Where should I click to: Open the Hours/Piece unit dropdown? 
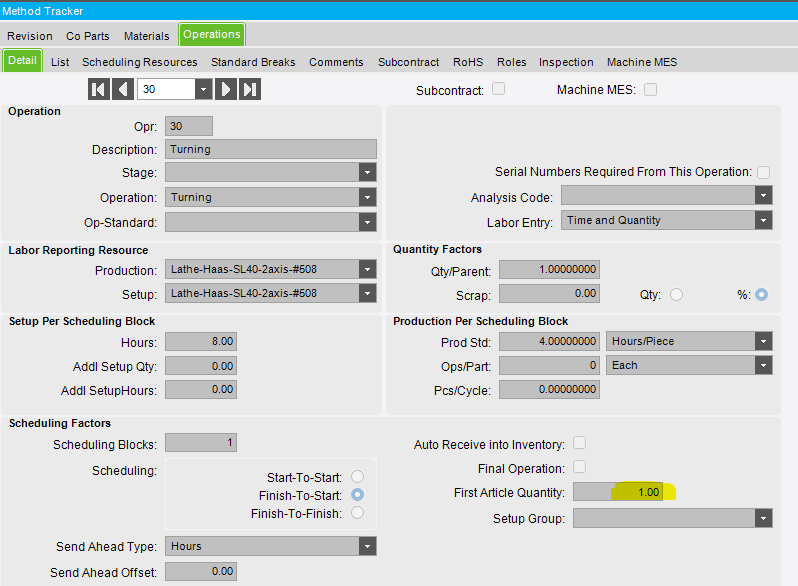tap(763, 341)
